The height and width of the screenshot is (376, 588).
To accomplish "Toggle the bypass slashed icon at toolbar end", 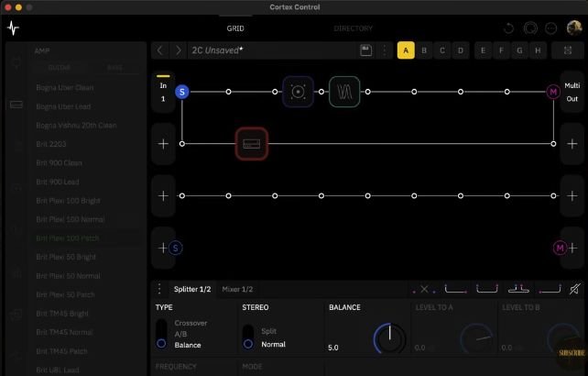I will pos(574,289).
